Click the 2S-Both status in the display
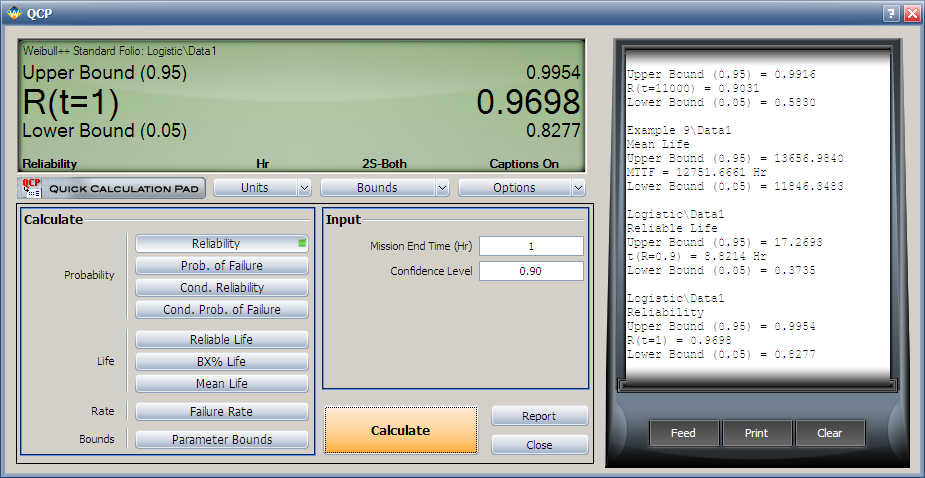925x478 pixels. (x=384, y=164)
